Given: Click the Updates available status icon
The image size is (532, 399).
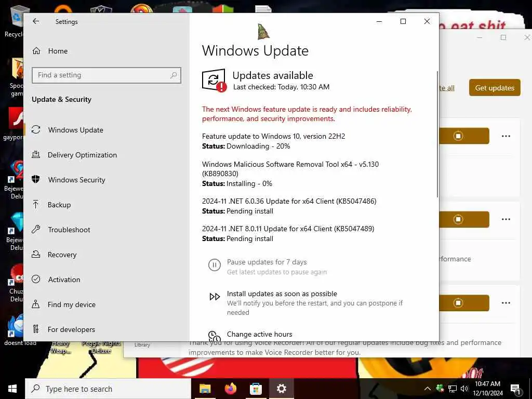Looking at the screenshot, I should click(214, 81).
